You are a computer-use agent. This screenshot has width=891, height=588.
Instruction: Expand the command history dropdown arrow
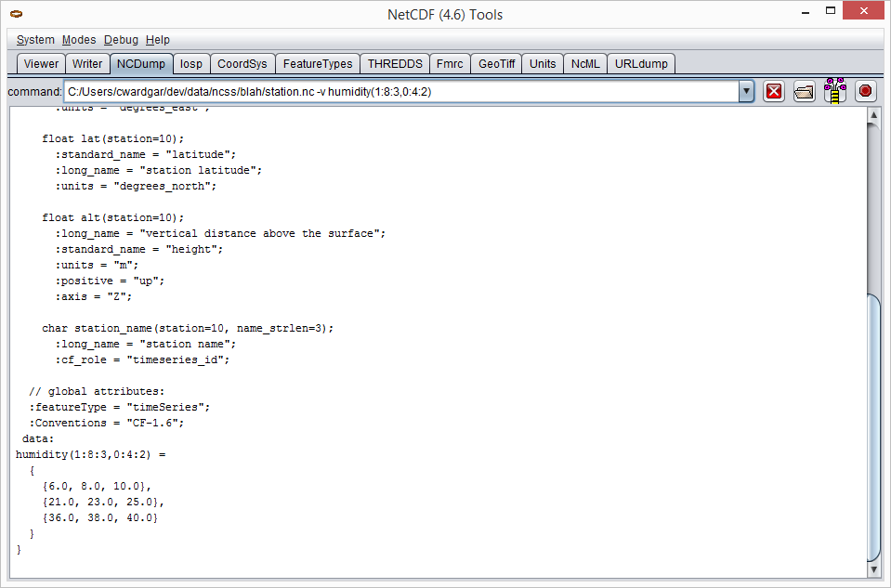tap(746, 91)
